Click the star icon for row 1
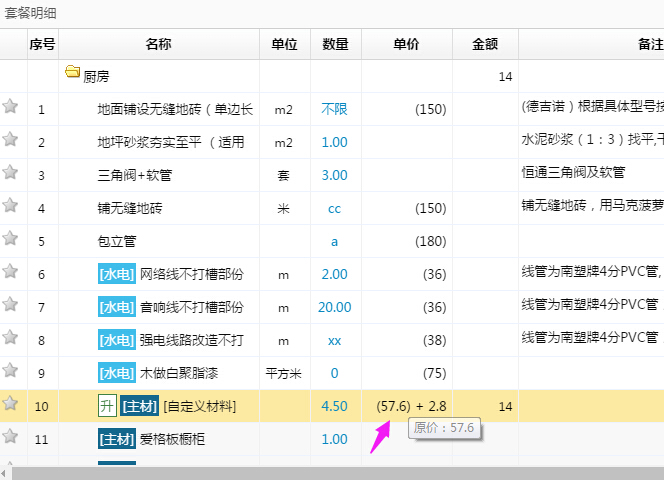This screenshot has height=480, width=664. click(11, 107)
